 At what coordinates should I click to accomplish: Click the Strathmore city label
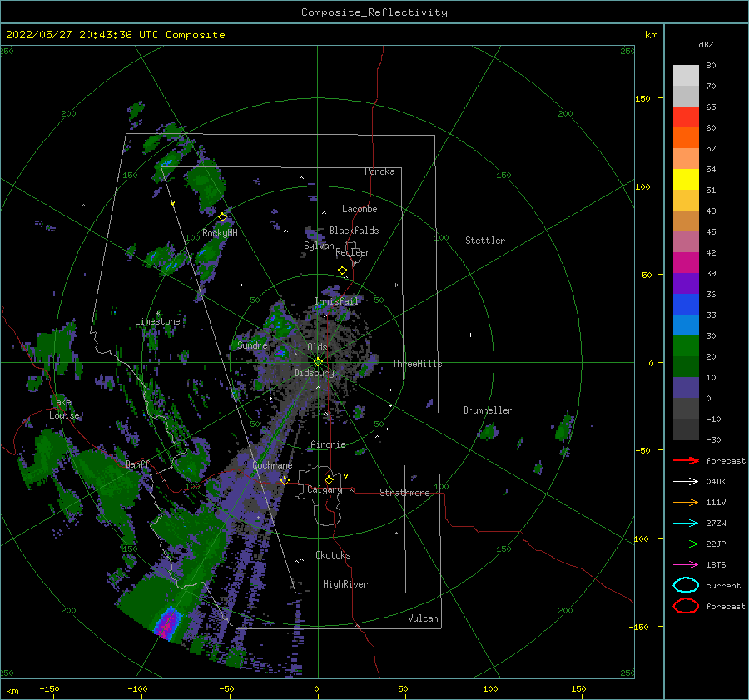(404, 493)
